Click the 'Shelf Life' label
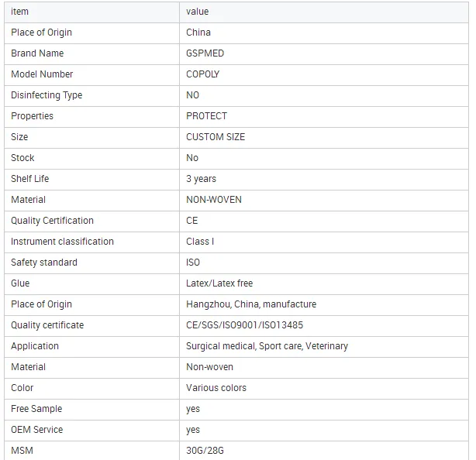The width and height of the screenshot is (476, 460). (x=30, y=179)
